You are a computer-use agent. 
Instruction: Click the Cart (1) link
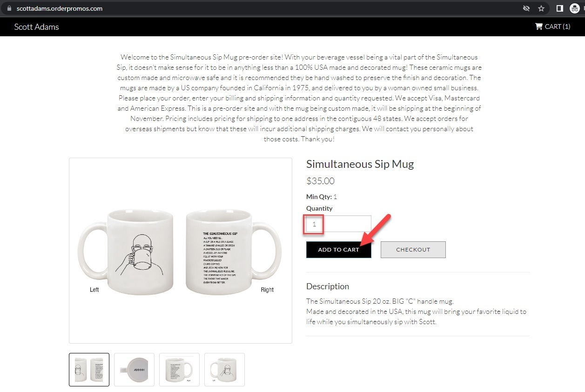pyautogui.click(x=552, y=27)
